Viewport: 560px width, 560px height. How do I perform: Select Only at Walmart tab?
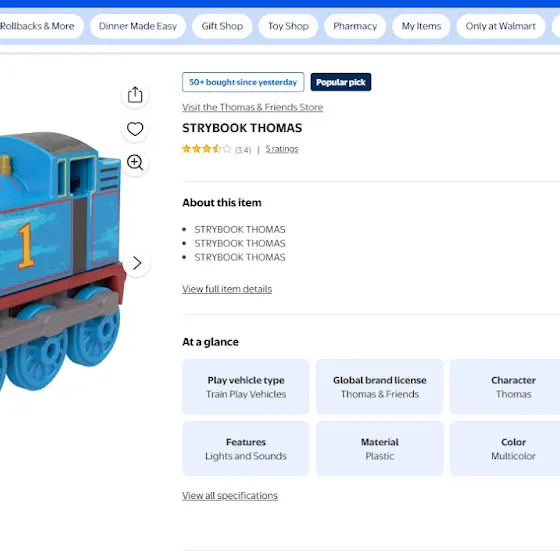[500, 26]
